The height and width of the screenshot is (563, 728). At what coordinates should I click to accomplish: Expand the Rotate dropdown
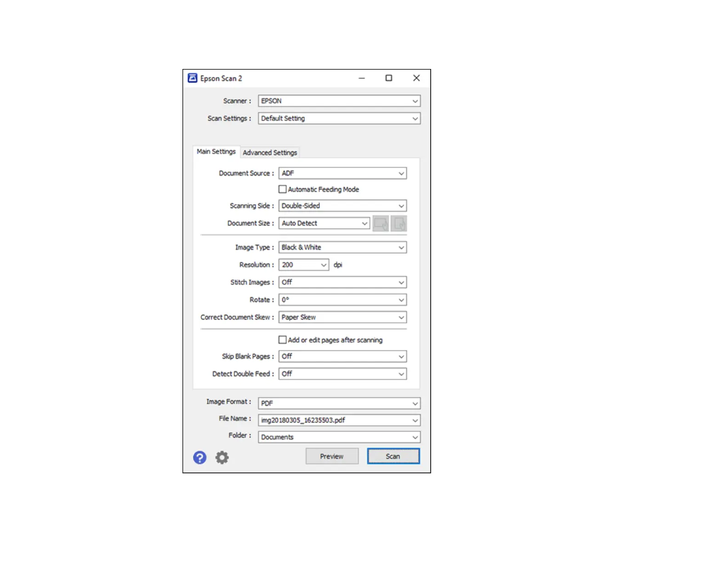342,300
